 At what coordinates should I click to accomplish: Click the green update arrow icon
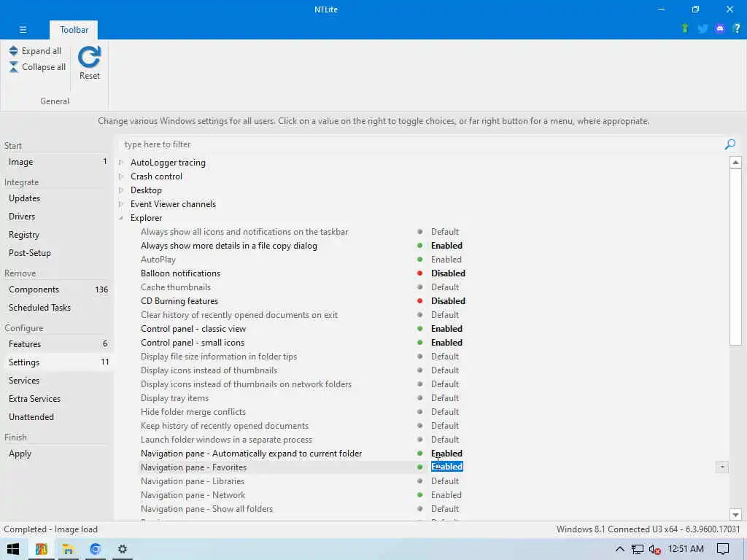[x=685, y=28]
